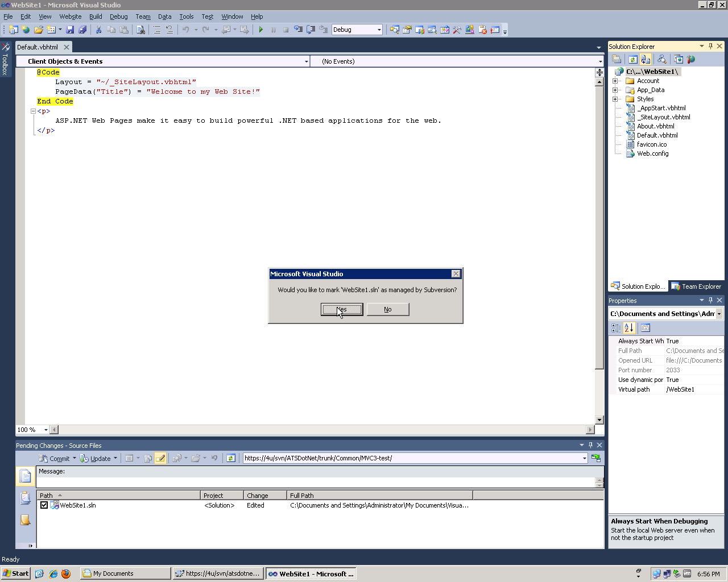Select the Virtual path property row
The width and height of the screenshot is (728, 582).
(667, 389)
